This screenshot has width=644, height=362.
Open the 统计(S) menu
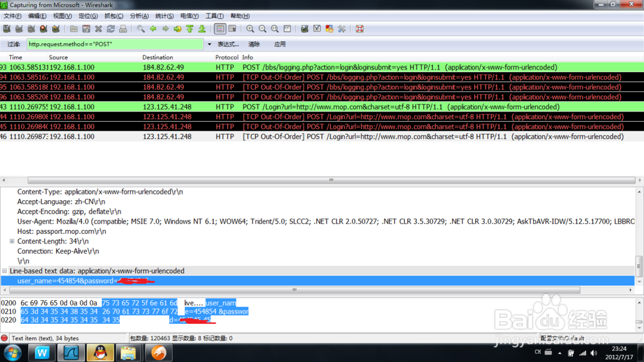click(x=164, y=16)
